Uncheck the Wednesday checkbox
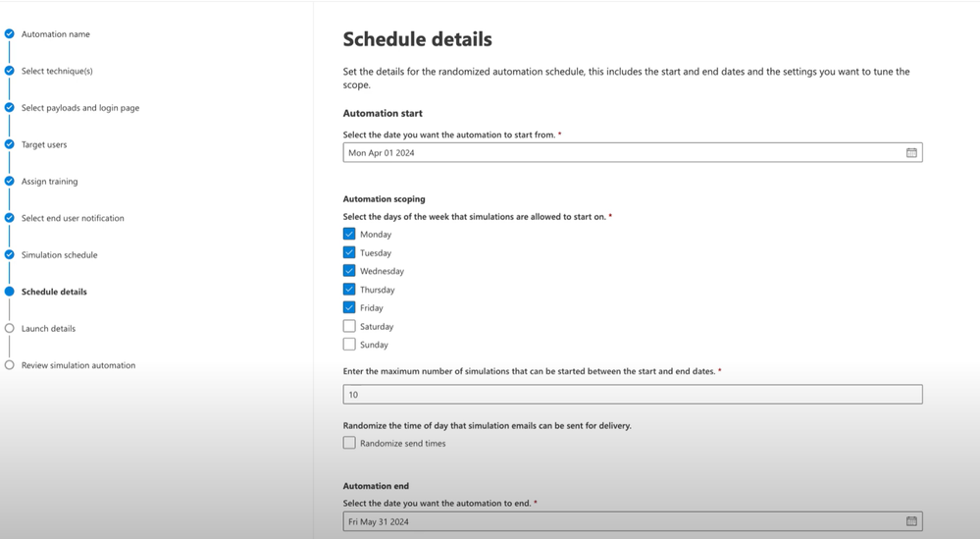The width and height of the screenshot is (980, 539). pos(349,271)
